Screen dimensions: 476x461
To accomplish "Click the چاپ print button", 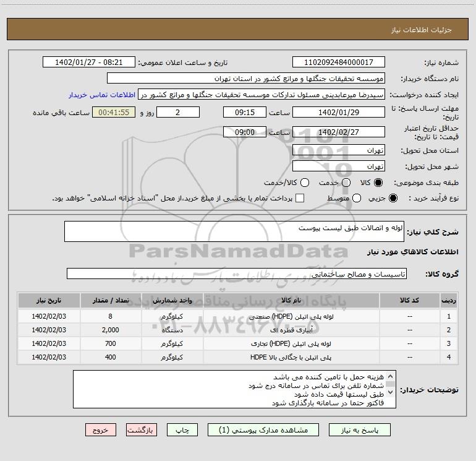I will coord(182,430).
